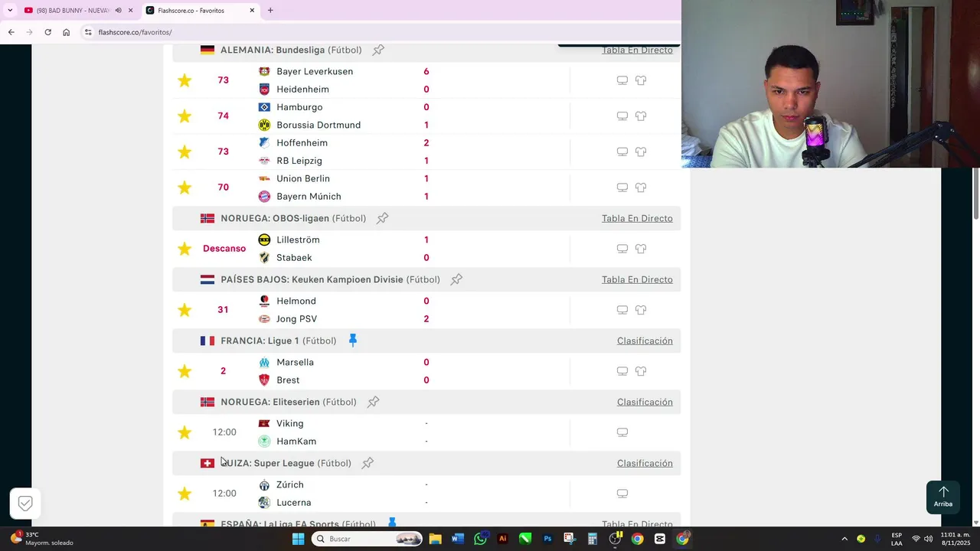
Task: Open TV icon for Union Berlin match
Action: click(622, 187)
